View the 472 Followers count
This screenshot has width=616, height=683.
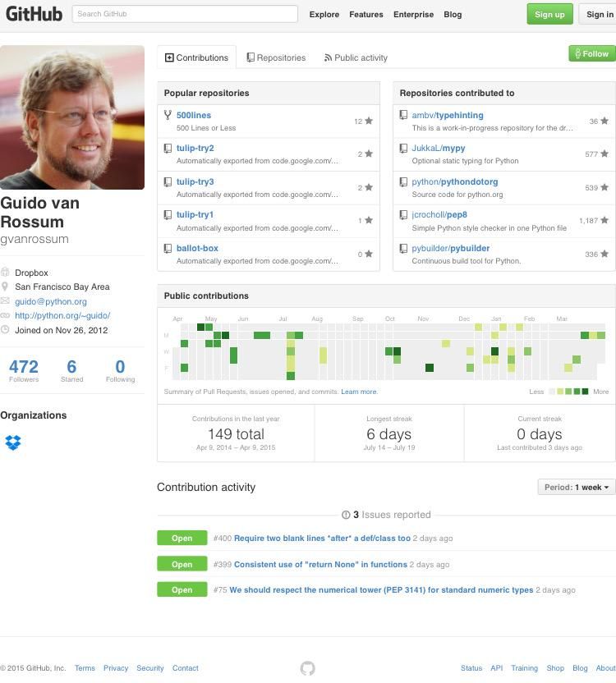24,370
